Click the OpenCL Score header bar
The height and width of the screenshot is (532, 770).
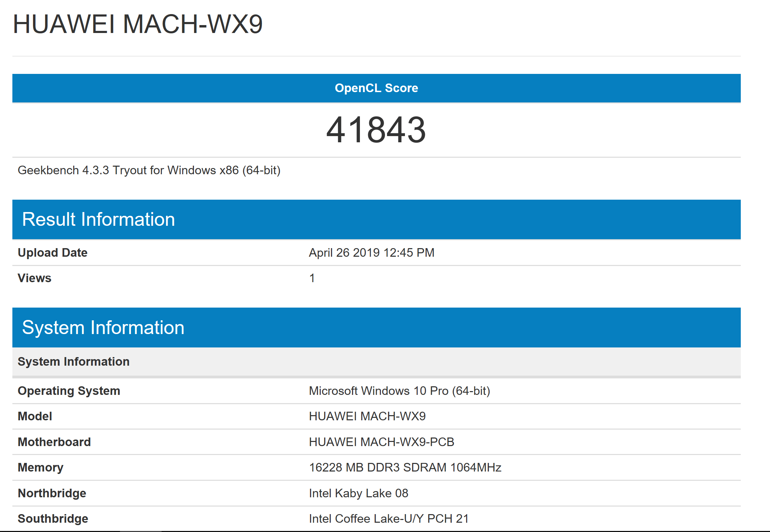click(376, 88)
